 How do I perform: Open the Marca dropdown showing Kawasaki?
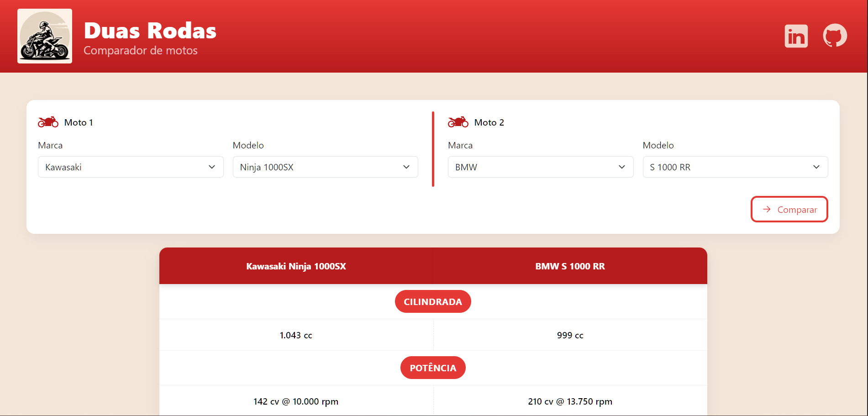coord(131,167)
